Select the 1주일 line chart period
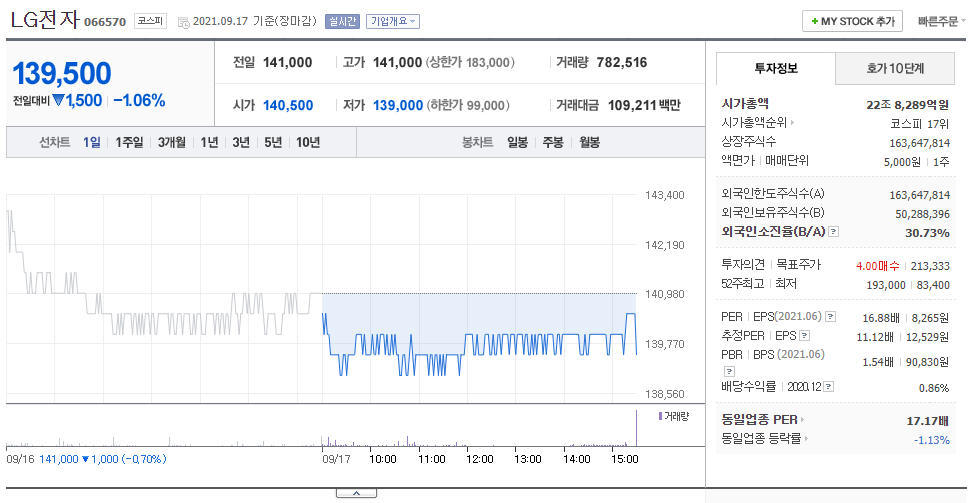Screen dimensions: 975x503 click(129, 142)
